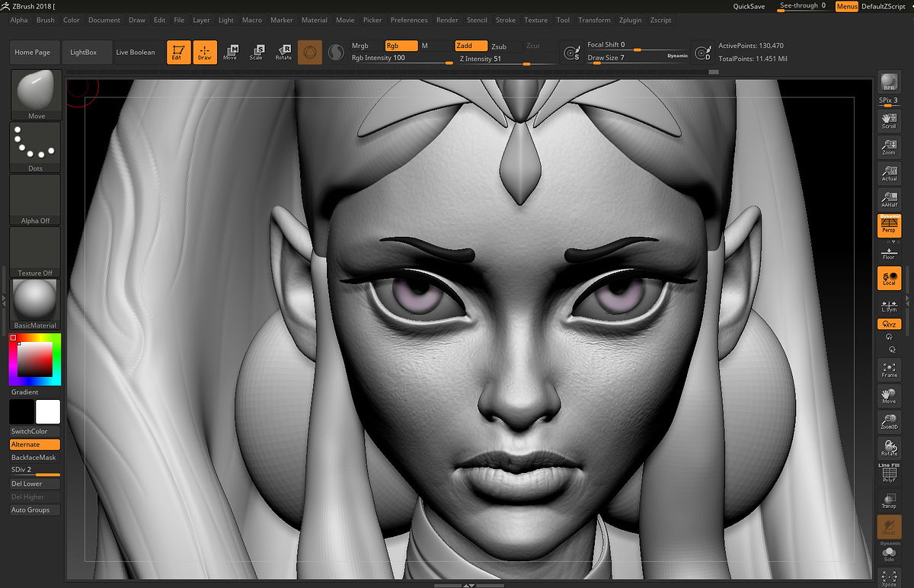Switch to Zsub mode
Image resolution: width=914 pixels, height=588 pixels.
pyautogui.click(x=506, y=46)
